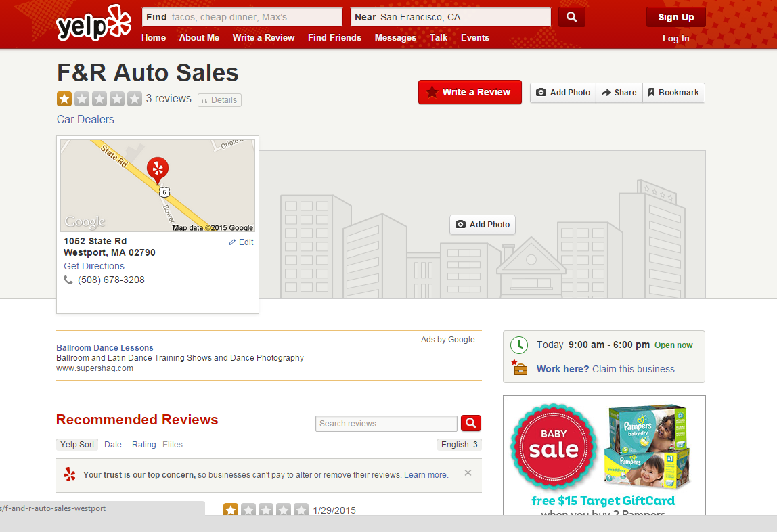Go to Find Friends in the navigation
Viewport: 777px width, 532px height.
[x=334, y=38]
